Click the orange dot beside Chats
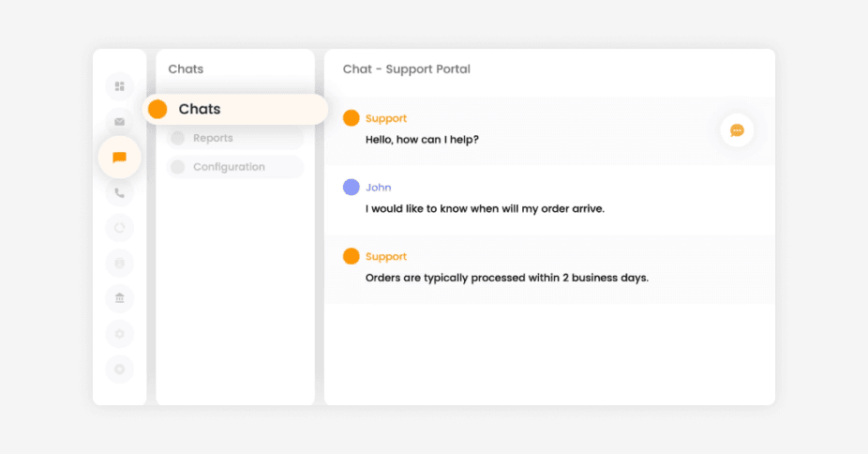 tap(157, 109)
